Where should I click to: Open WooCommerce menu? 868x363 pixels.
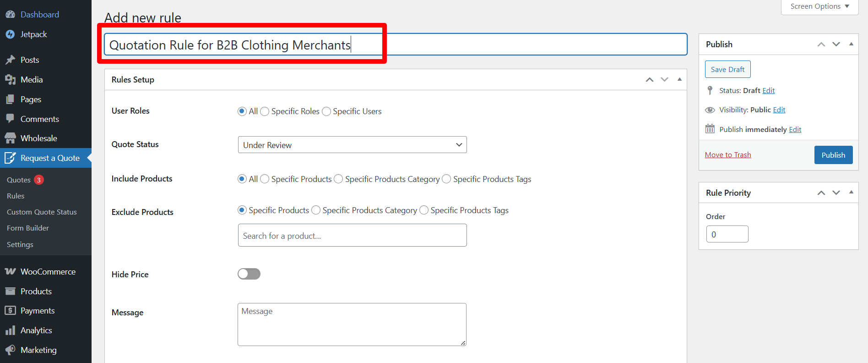tap(46, 272)
